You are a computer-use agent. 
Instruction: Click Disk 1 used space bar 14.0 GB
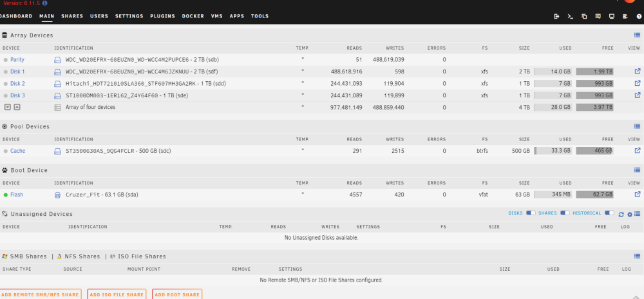(553, 72)
